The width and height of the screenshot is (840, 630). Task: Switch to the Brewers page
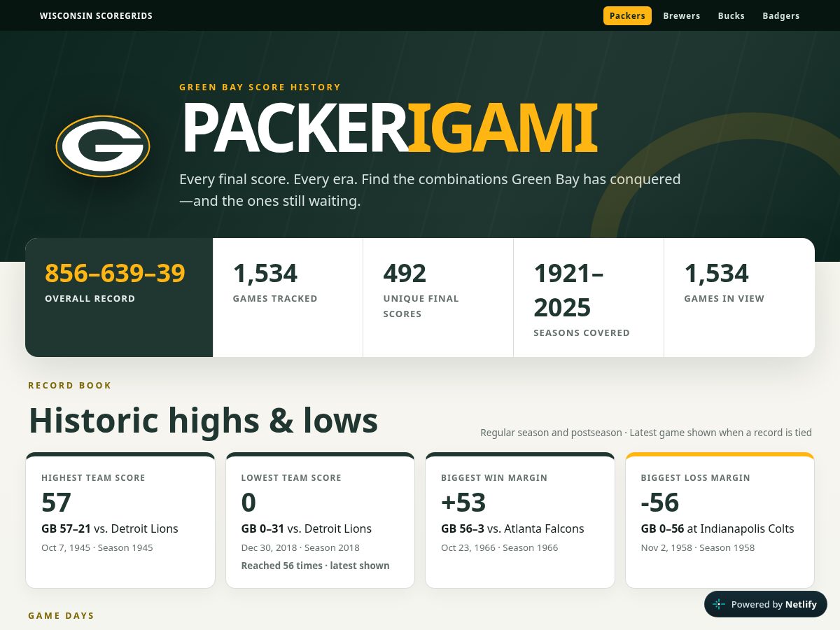tap(682, 15)
